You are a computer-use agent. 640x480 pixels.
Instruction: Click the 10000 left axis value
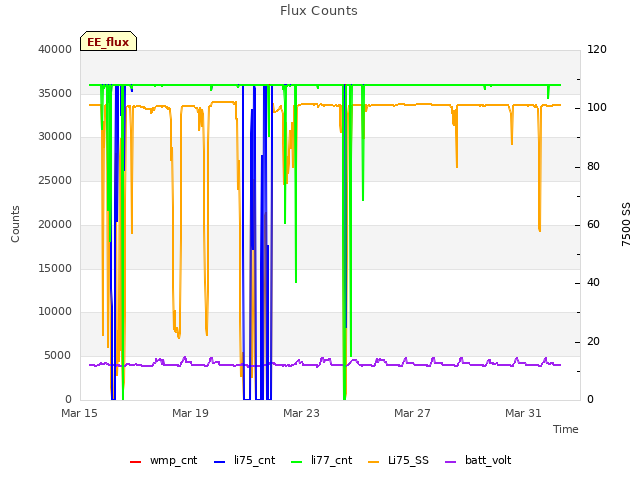tap(55, 311)
